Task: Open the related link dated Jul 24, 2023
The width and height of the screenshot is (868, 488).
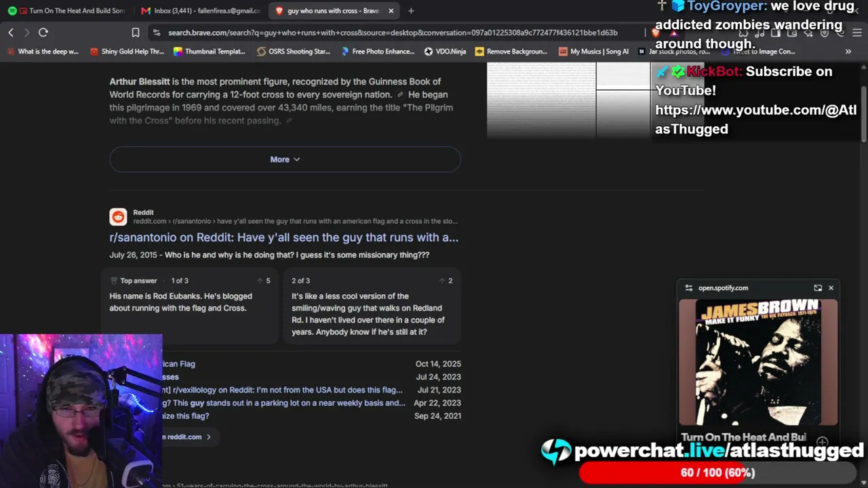Action: [x=171, y=377]
